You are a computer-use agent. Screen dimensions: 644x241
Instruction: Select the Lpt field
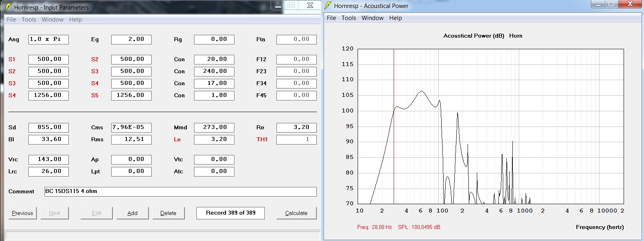131,171
